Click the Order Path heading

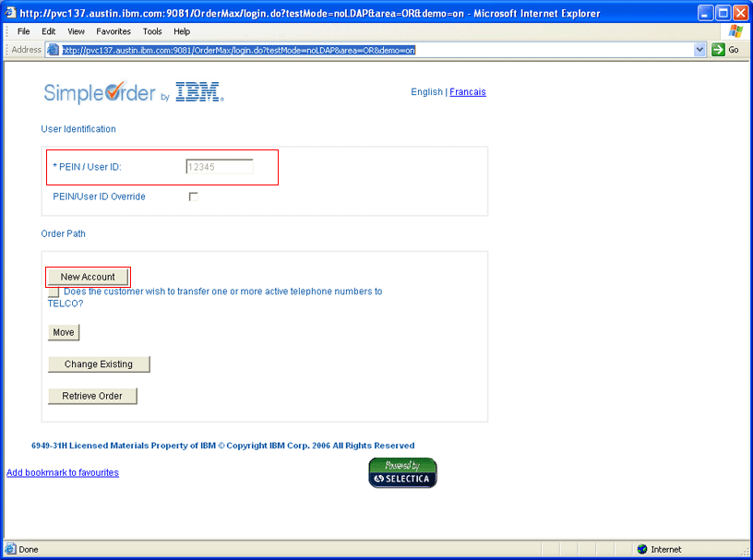(63, 233)
